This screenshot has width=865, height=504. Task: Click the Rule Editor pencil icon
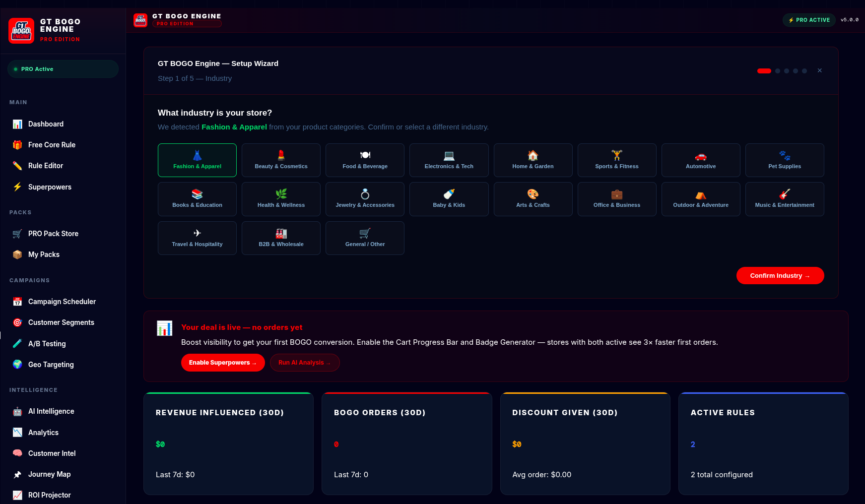(x=17, y=166)
